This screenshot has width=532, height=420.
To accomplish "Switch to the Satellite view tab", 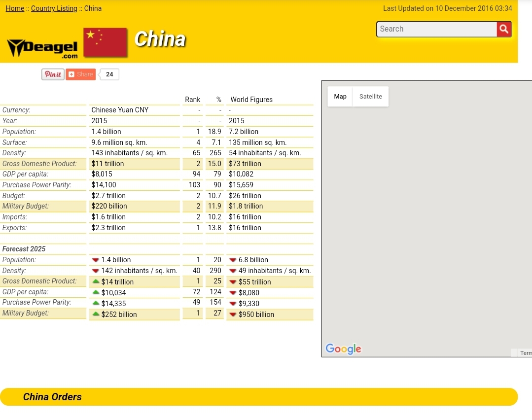I will point(370,97).
